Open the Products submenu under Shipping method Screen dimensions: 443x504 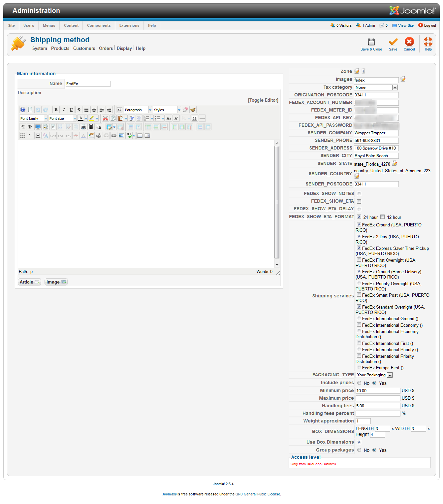click(x=60, y=48)
